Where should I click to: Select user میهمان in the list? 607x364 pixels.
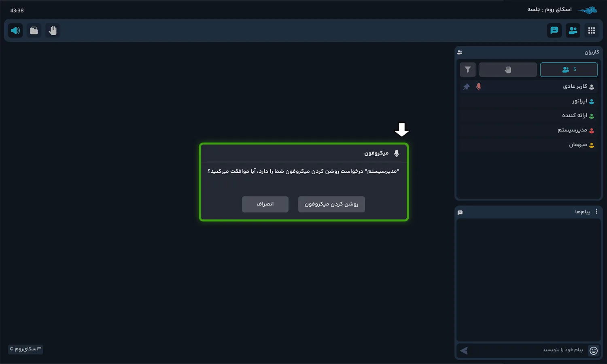click(x=528, y=145)
